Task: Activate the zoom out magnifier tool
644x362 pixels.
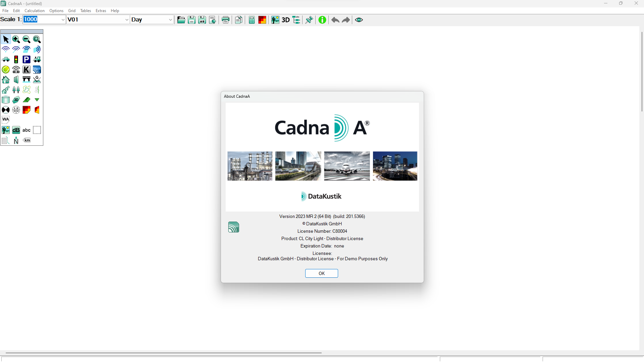Action: coord(27,39)
